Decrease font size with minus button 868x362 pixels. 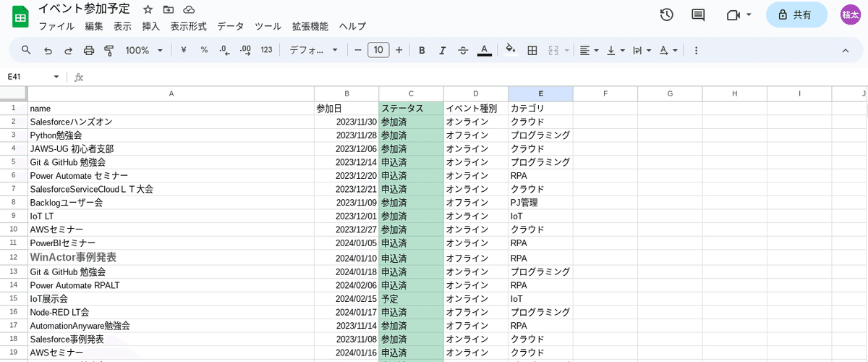point(357,50)
